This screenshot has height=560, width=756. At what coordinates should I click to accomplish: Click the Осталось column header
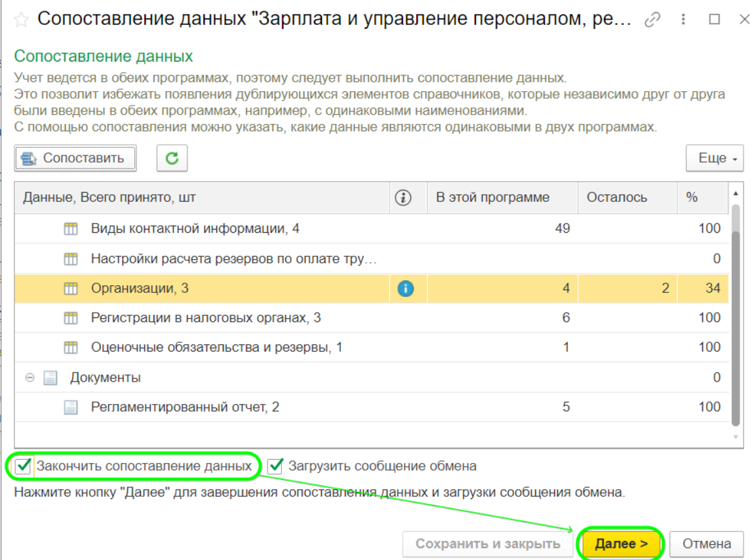[616, 197]
